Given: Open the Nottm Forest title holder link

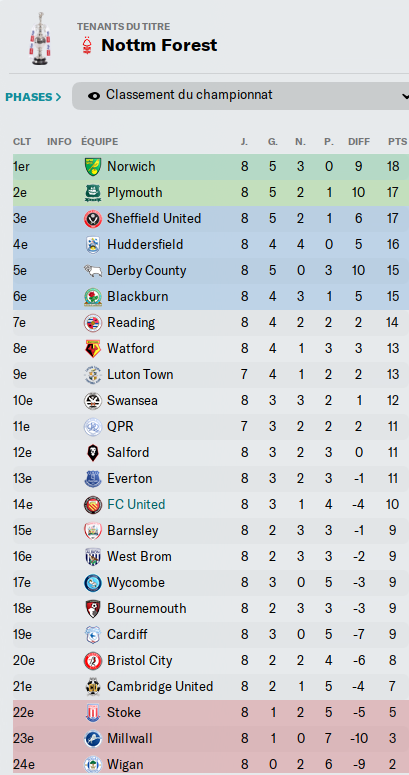Looking at the screenshot, I should click(x=159, y=45).
